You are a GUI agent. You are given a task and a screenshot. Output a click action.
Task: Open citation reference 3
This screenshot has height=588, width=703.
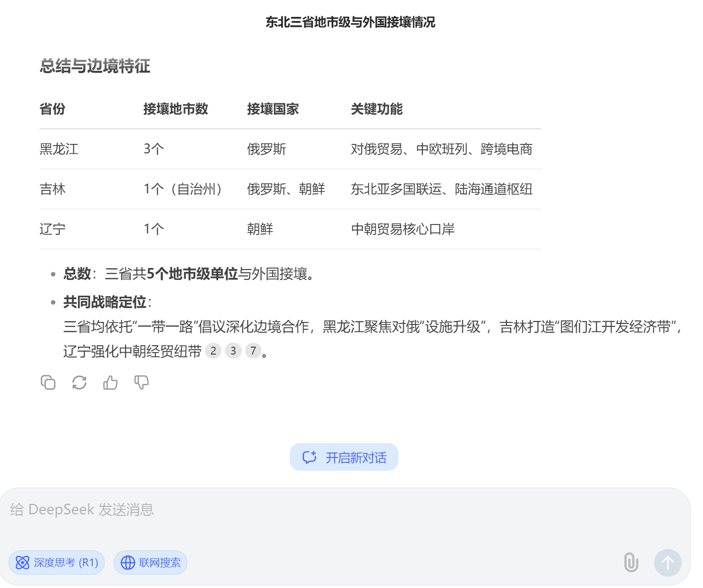pos(233,351)
